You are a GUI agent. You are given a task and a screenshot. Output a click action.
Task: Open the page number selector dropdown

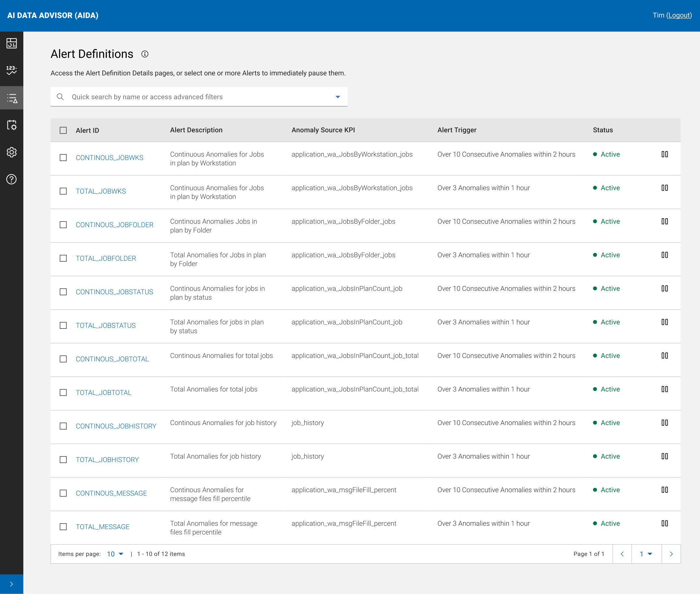click(646, 554)
